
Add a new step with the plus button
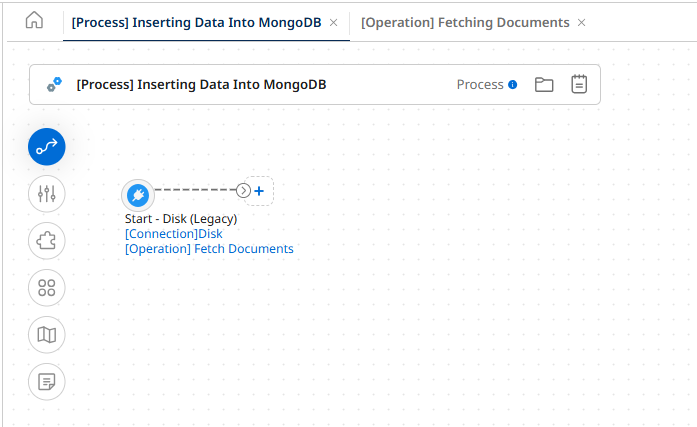point(259,190)
